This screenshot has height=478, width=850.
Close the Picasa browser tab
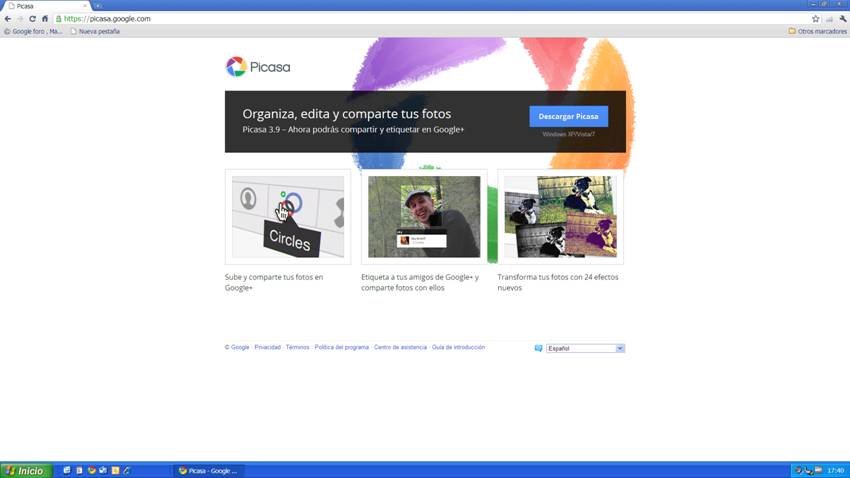point(85,5)
